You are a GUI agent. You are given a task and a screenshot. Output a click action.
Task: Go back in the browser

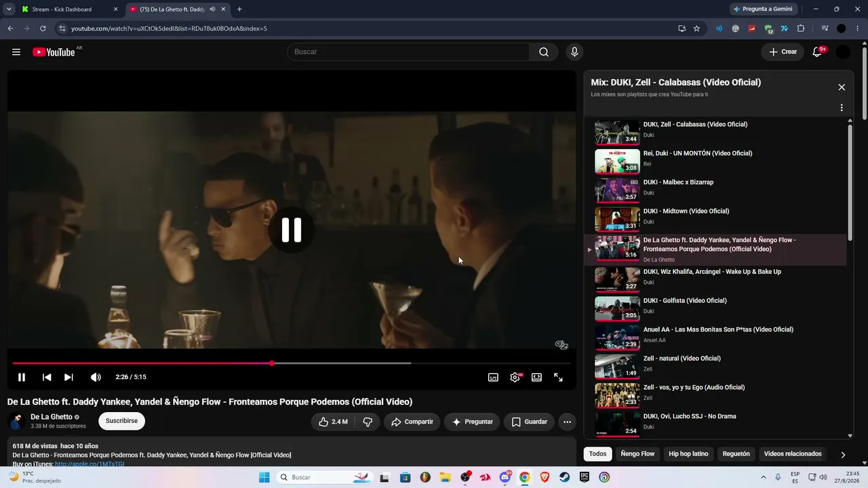click(x=10, y=28)
